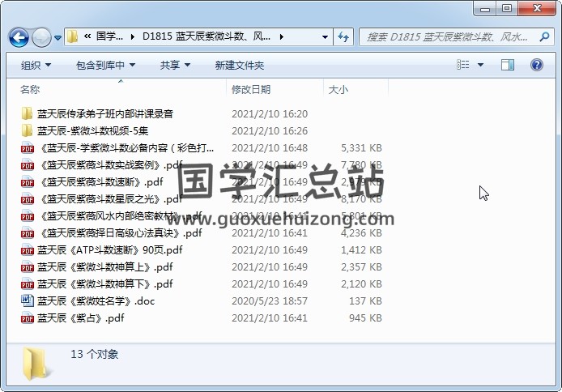Open the 共享 menu

[x=175, y=66]
